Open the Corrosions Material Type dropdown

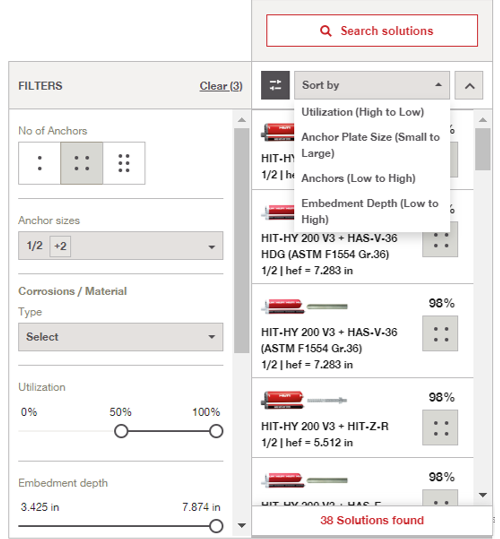click(121, 337)
